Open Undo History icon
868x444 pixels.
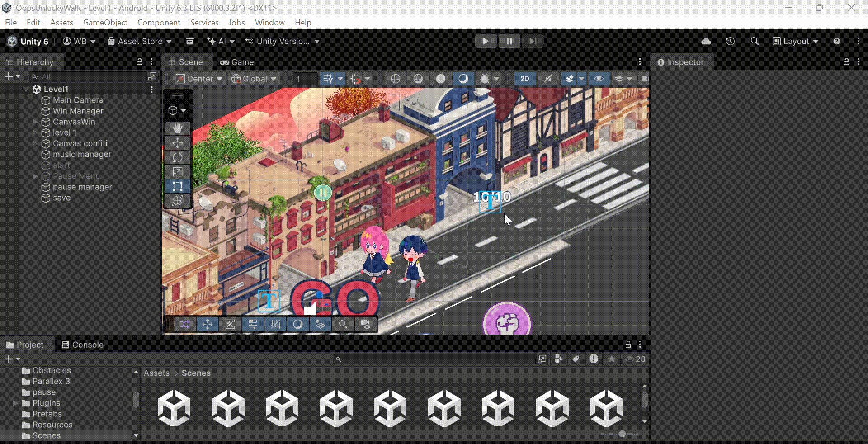click(730, 41)
